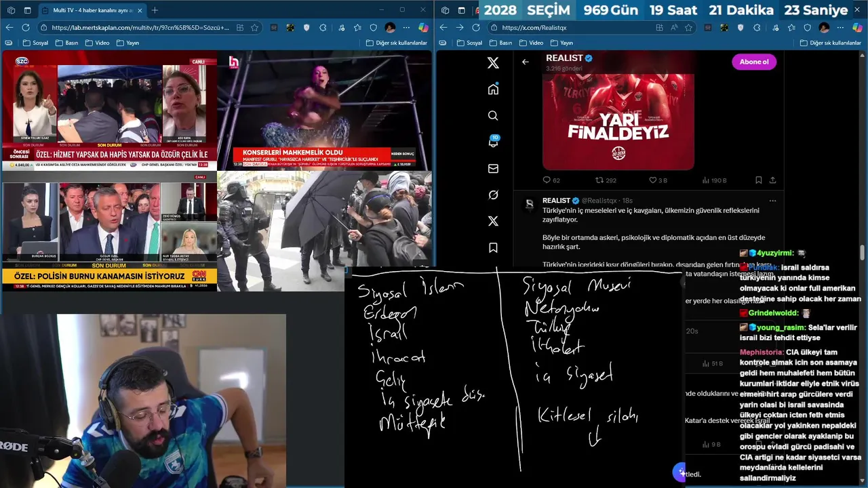Open Video bookmarks folder in left window
Viewport: 868px width, 488px height.
(x=97, y=43)
